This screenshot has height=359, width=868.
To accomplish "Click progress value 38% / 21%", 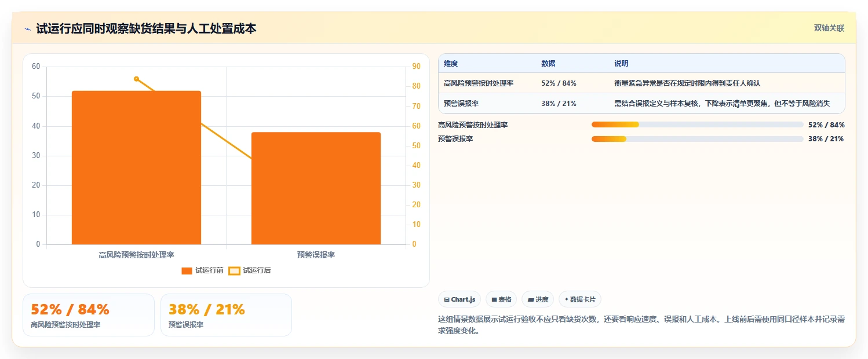I will pos(826,139).
